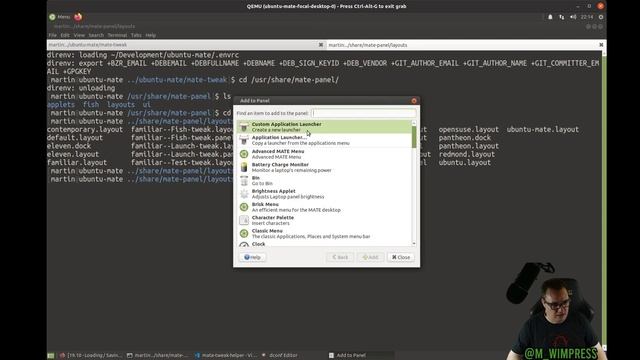Viewport: 640px width, 360px height.
Task: Click the Classic Menu applet icon
Action: click(x=244, y=233)
